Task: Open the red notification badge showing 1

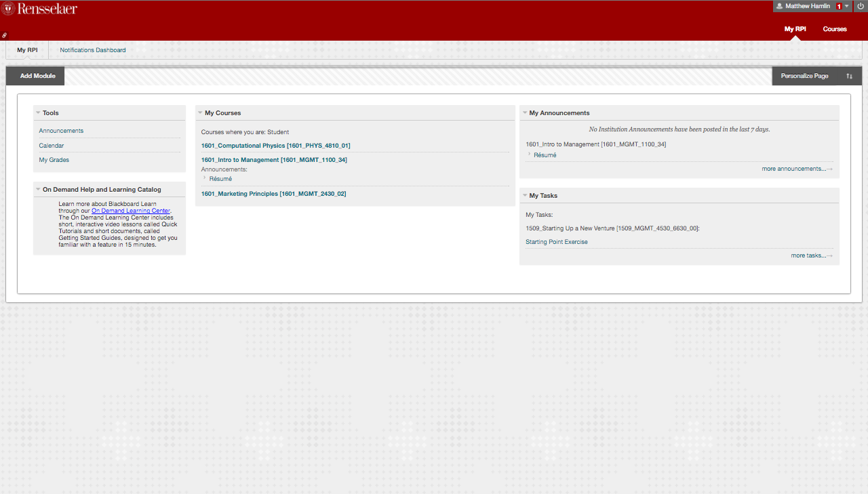Action: click(839, 6)
